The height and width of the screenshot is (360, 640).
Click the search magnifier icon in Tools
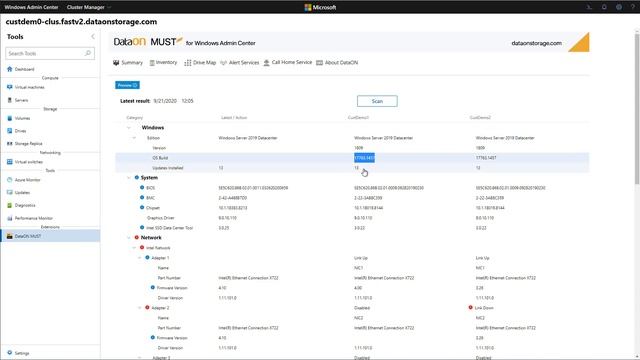point(88,53)
